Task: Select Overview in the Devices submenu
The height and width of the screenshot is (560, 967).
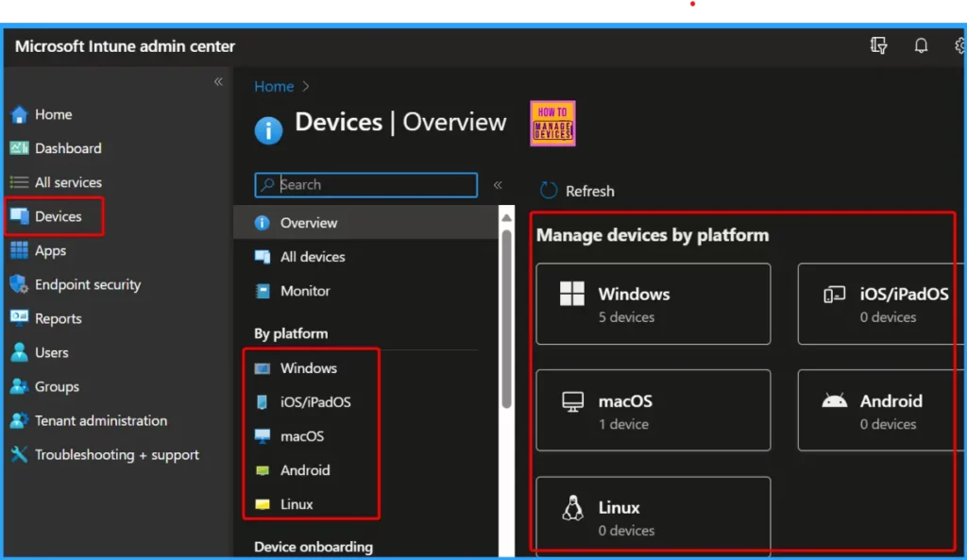Action: pos(365,223)
